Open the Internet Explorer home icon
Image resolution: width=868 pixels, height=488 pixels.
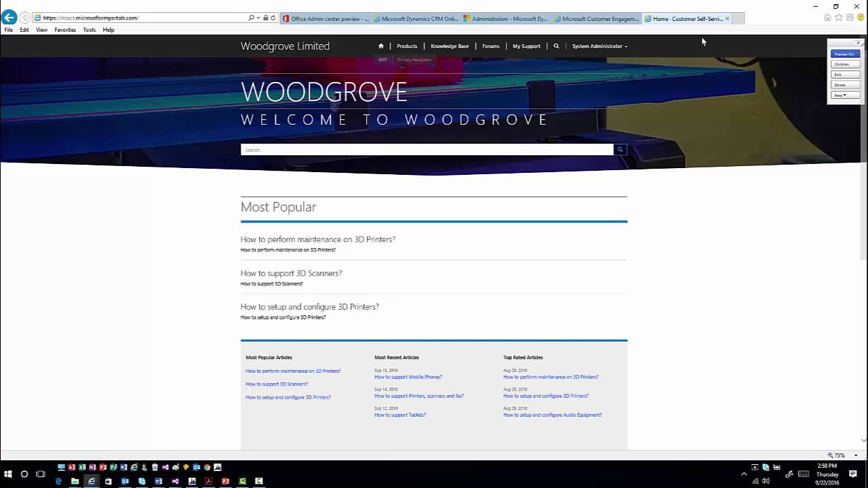[x=827, y=18]
